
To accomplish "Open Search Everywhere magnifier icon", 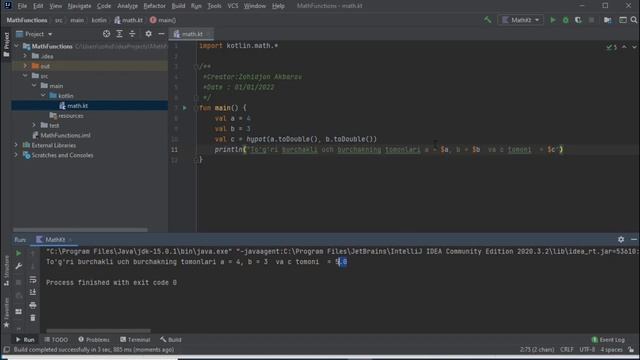I will tap(633, 20).
